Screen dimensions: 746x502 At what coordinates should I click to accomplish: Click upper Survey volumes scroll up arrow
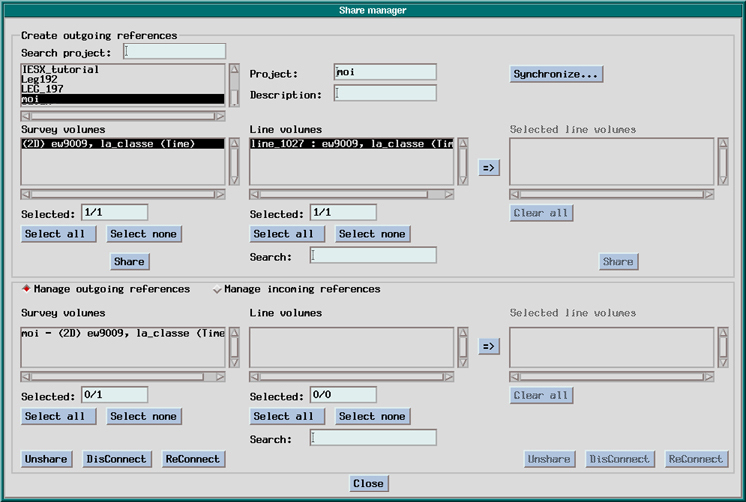coord(235,143)
